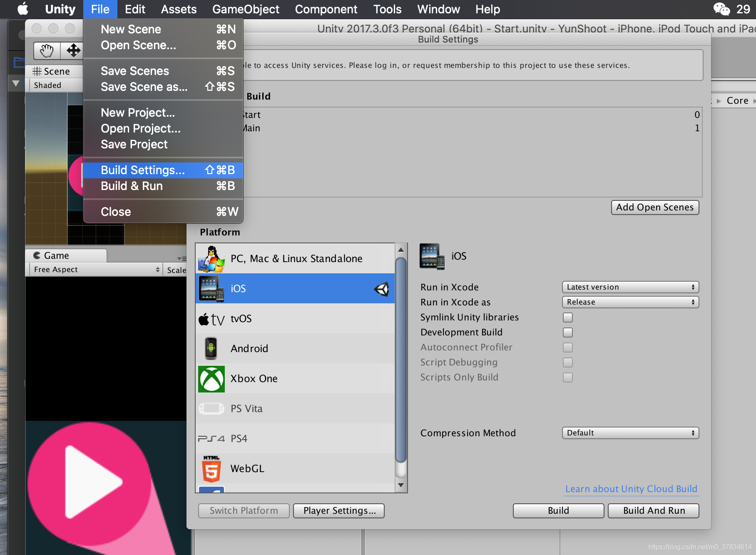756x555 pixels.
Task: Choose New Project... from File menu
Action: [x=163, y=112]
